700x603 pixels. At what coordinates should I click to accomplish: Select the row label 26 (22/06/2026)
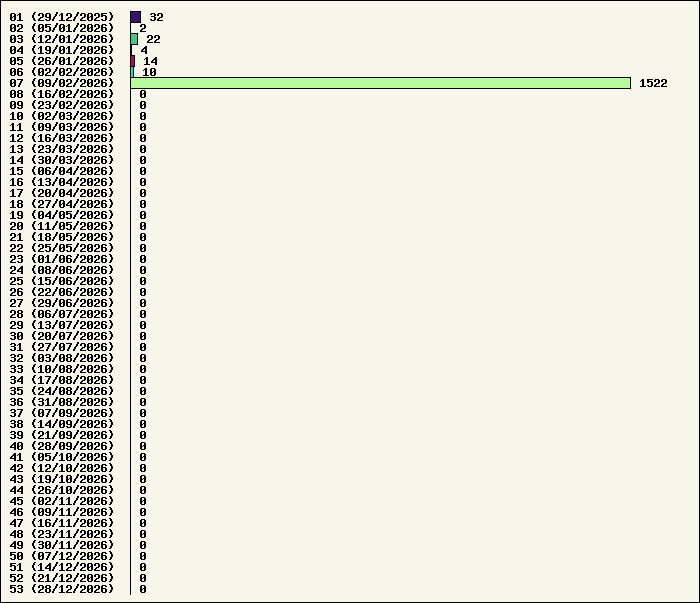[x=62, y=292]
